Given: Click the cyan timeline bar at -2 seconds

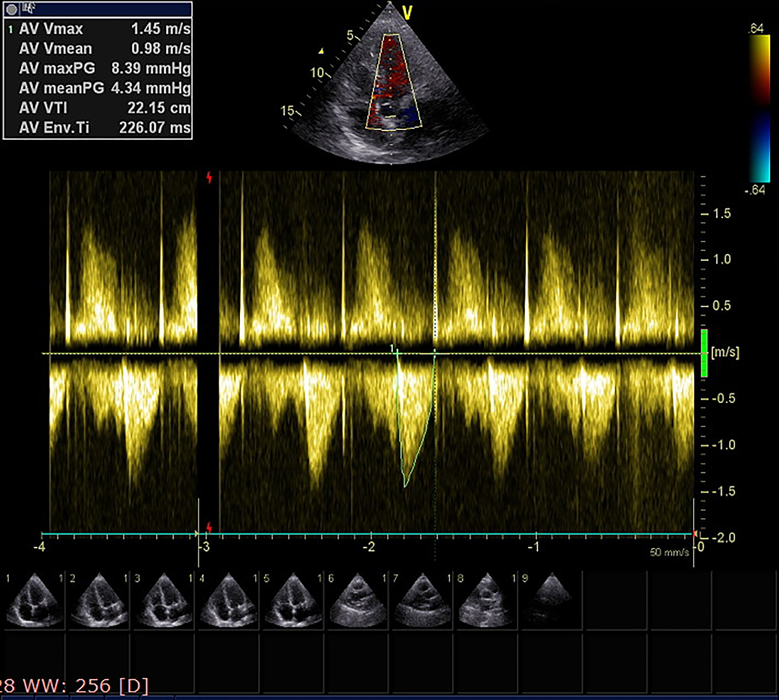Looking at the screenshot, I should 370,534.
